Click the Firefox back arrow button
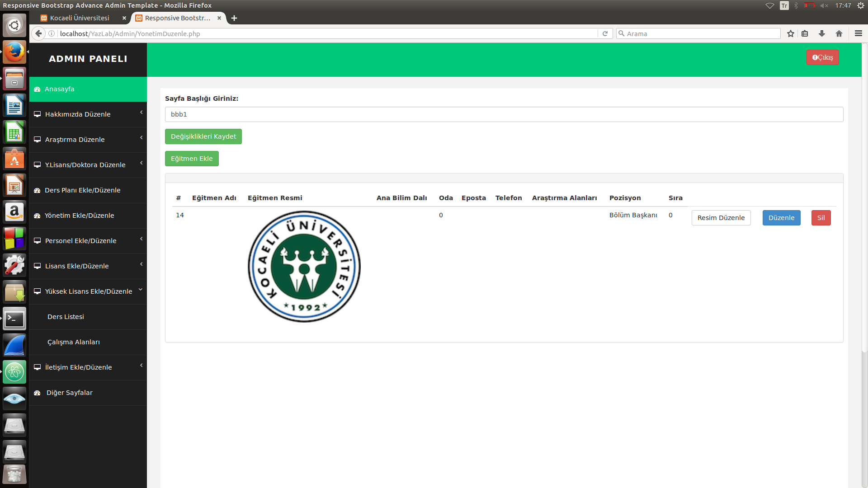Image resolution: width=868 pixels, height=488 pixels. click(x=38, y=33)
